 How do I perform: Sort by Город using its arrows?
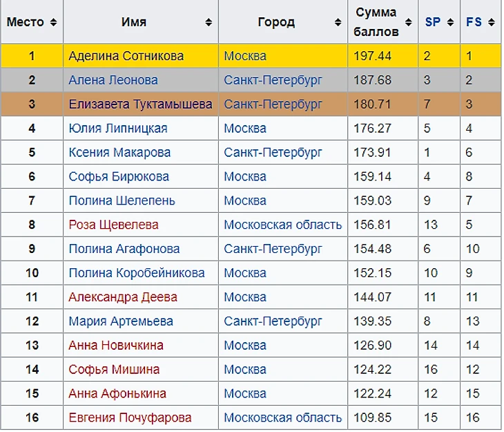point(338,22)
